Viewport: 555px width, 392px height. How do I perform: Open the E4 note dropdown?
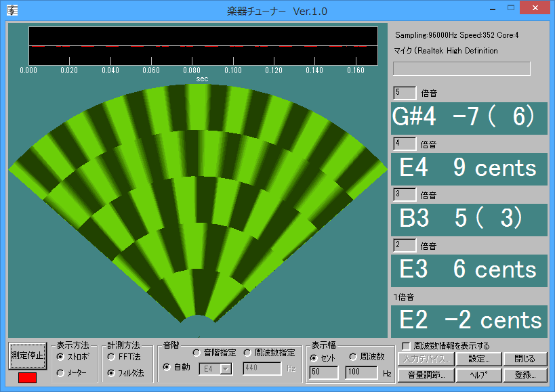(x=226, y=369)
